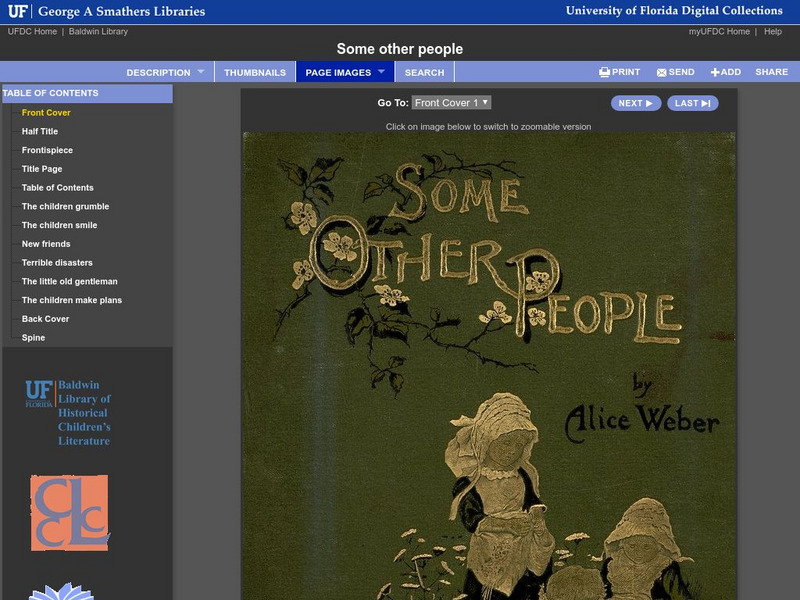Screen dimensions: 800x600
Task: Open the Description dropdown arrow
Action: pyautogui.click(x=203, y=71)
